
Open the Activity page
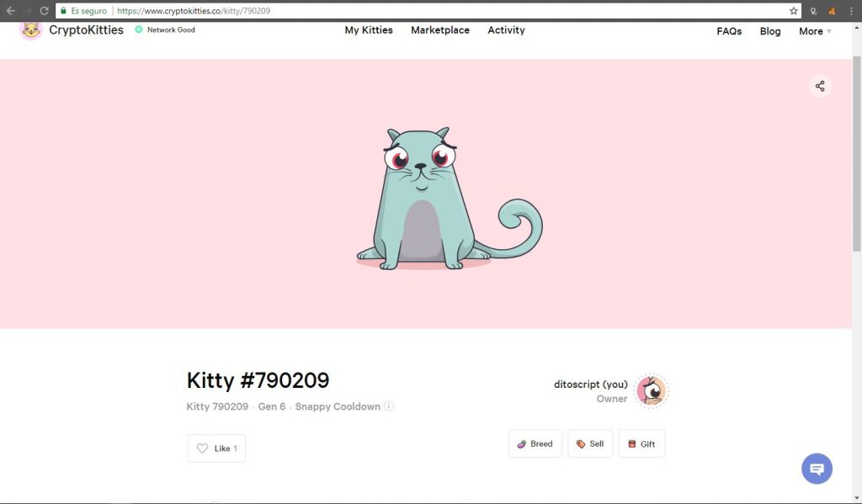506,30
